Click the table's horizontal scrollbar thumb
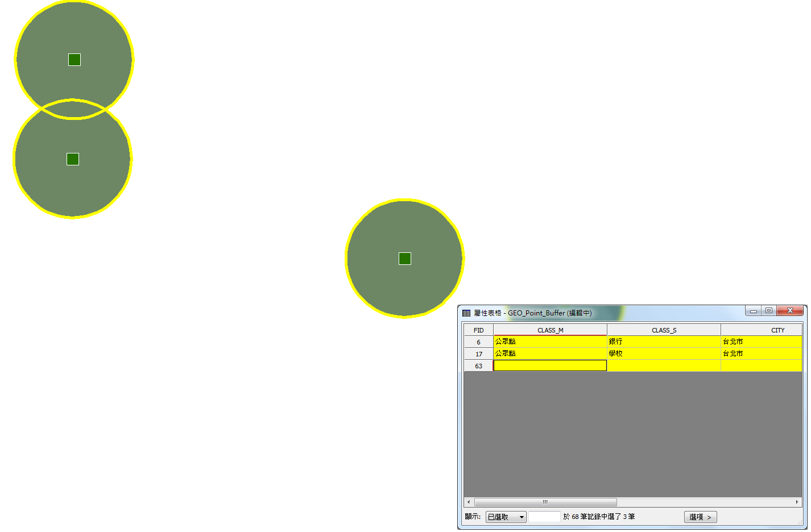The image size is (811, 532). pos(545,502)
